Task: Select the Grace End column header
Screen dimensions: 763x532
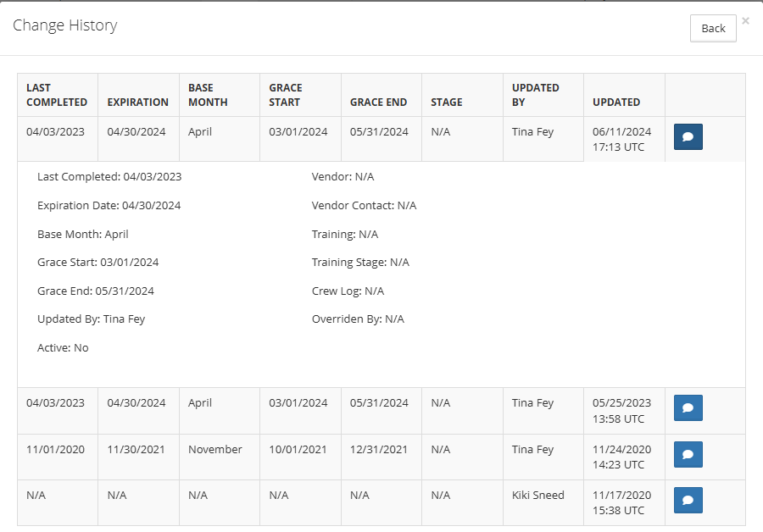Action: (x=378, y=103)
